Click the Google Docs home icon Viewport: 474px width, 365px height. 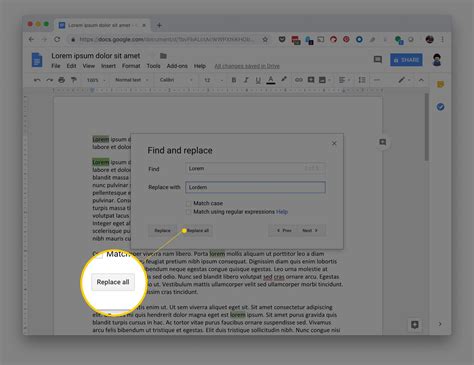tap(37, 60)
